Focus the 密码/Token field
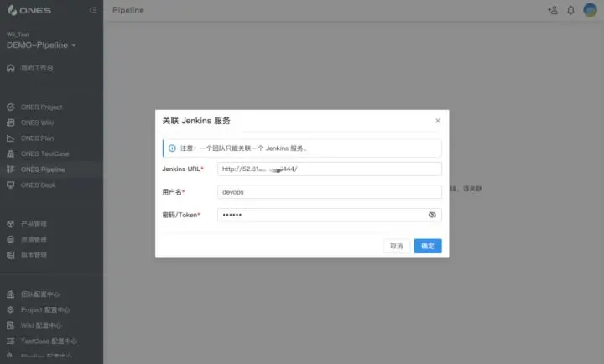Screen dimensions: 604x364 coord(330,215)
